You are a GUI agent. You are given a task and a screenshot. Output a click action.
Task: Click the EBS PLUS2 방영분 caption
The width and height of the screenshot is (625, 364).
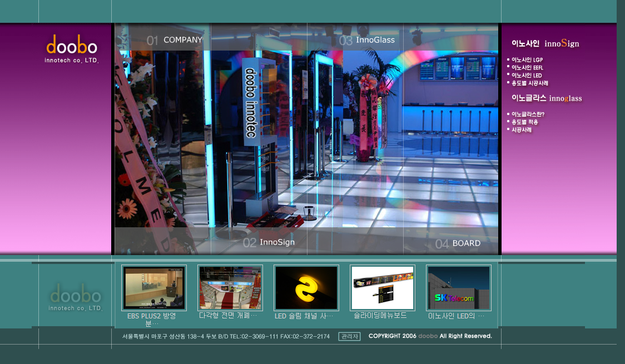[x=151, y=320]
